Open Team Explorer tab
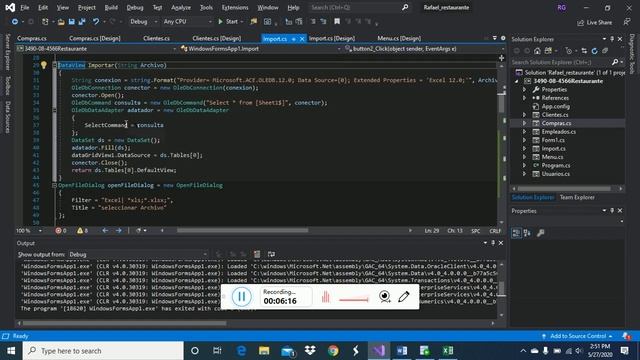Image resolution: width=640 pixels, height=360 pixels. click(x=577, y=197)
